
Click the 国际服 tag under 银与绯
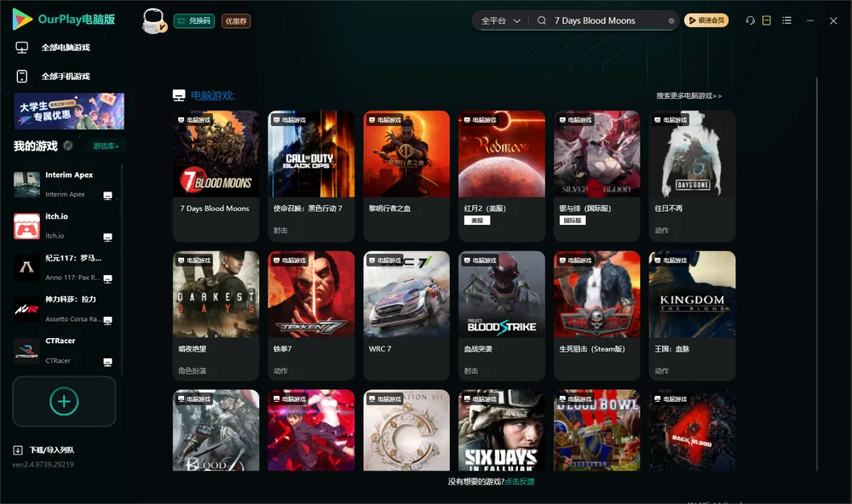pyautogui.click(x=573, y=220)
